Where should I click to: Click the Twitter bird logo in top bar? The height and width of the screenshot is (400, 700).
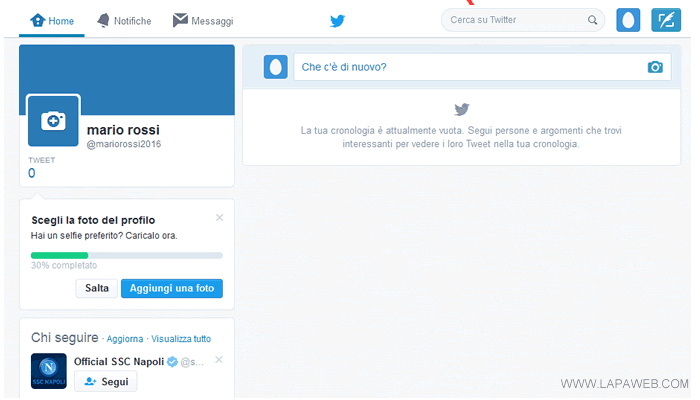pos(338,20)
